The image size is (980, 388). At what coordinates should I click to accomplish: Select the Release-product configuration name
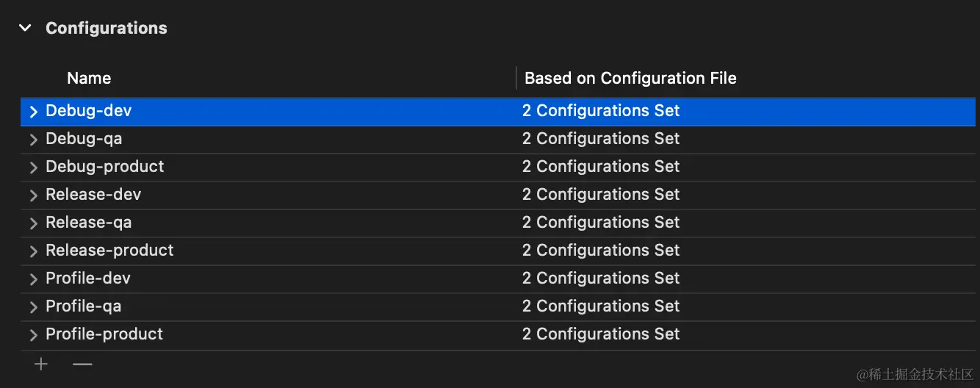coord(109,251)
